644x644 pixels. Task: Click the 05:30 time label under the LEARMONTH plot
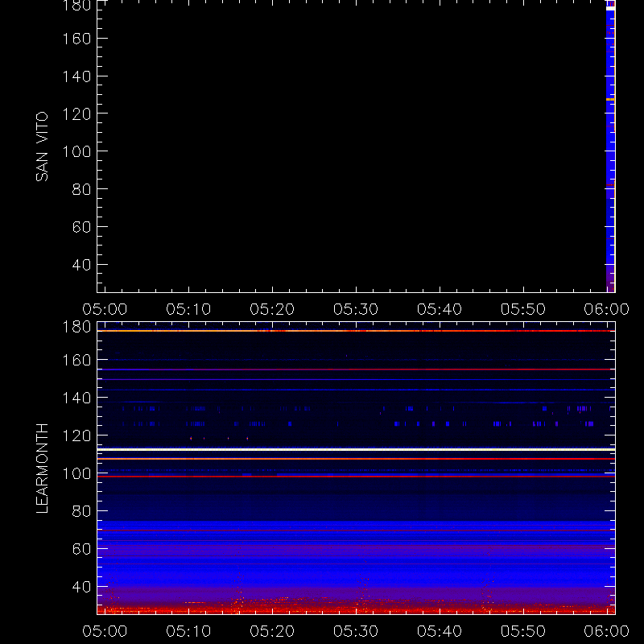[356, 631]
